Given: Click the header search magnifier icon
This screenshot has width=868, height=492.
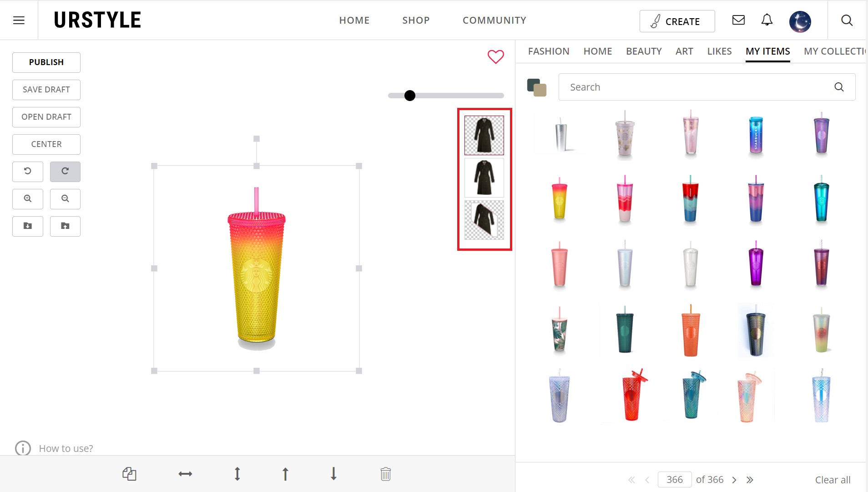Looking at the screenshot, I should click(847, 20).
